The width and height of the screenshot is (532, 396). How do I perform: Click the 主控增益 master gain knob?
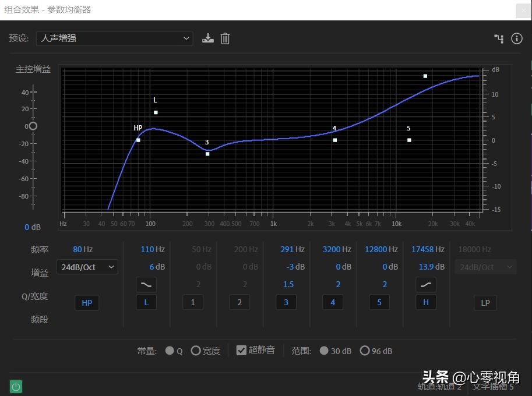[x=33, y=126]
